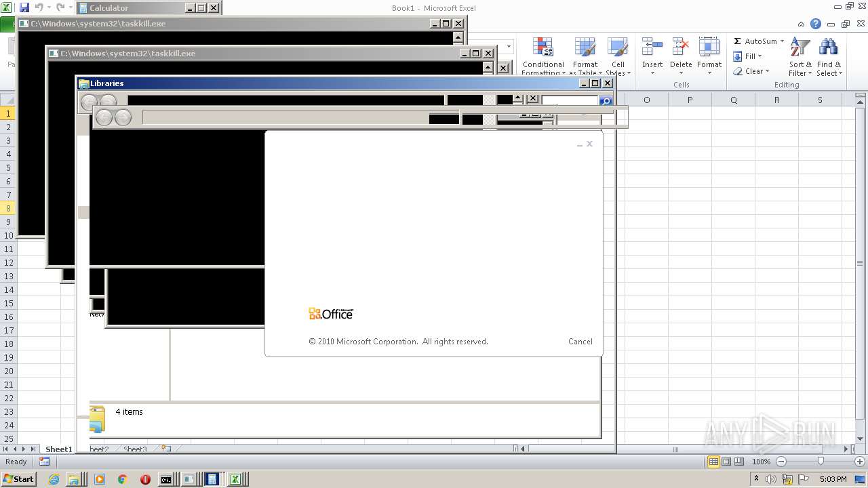Click search field in Libraries window
The width and height of the screenshot is (868, 488).
pyautogui.click(x=570, y=102)
